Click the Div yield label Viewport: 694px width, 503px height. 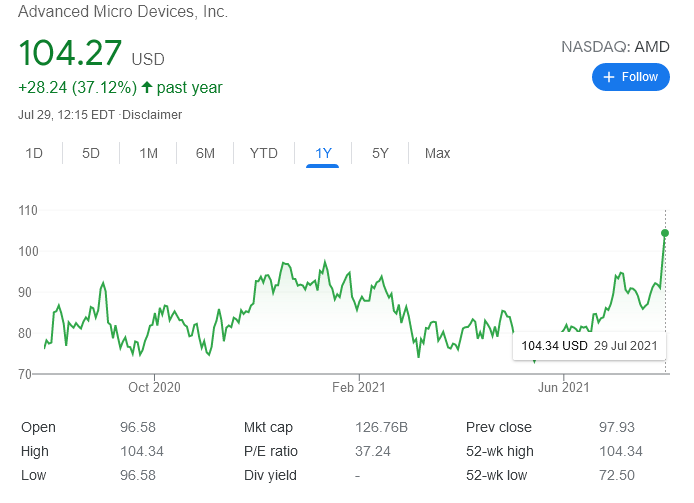pyautogui.click(x=270, y=475)
